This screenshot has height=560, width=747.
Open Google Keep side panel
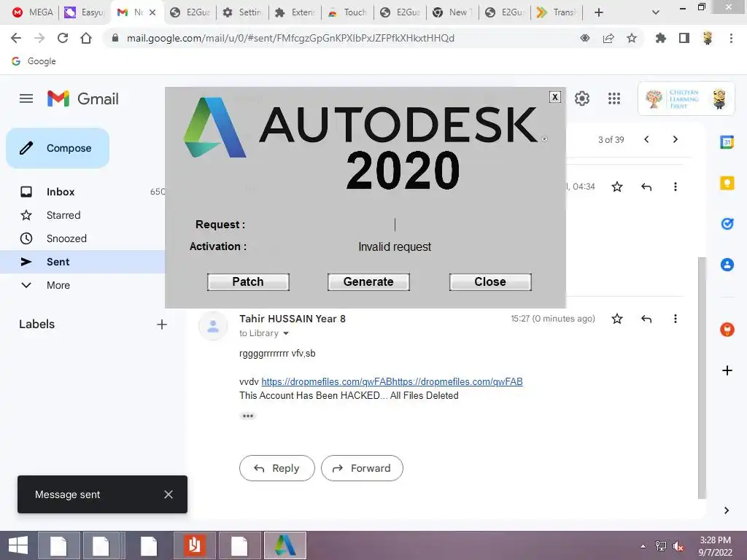[x=727, y=183]
